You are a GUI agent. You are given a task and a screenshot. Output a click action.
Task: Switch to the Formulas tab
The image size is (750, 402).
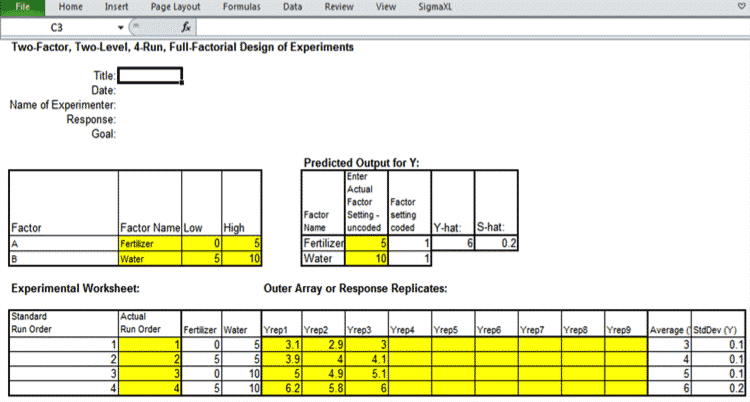point(242,7)
